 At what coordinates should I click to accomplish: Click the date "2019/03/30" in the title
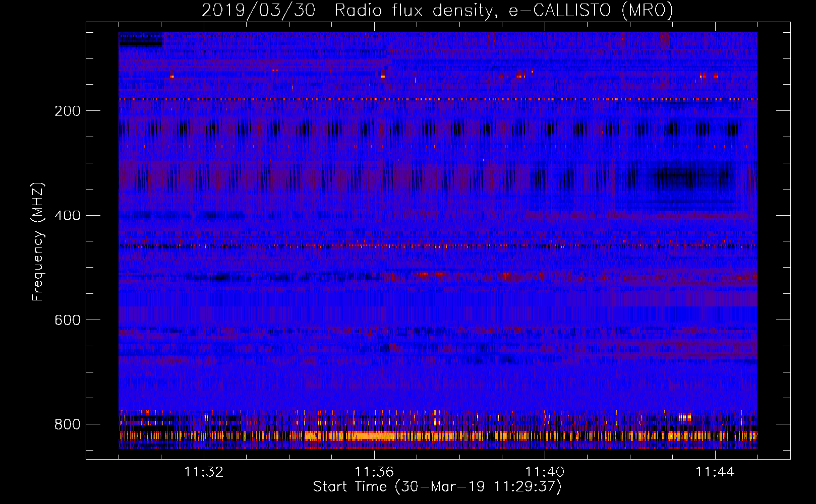258,10
